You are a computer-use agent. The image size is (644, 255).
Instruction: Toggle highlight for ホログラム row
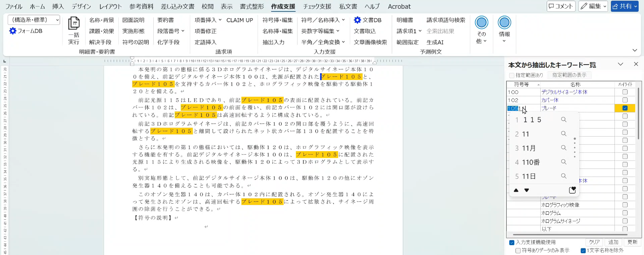625,213
